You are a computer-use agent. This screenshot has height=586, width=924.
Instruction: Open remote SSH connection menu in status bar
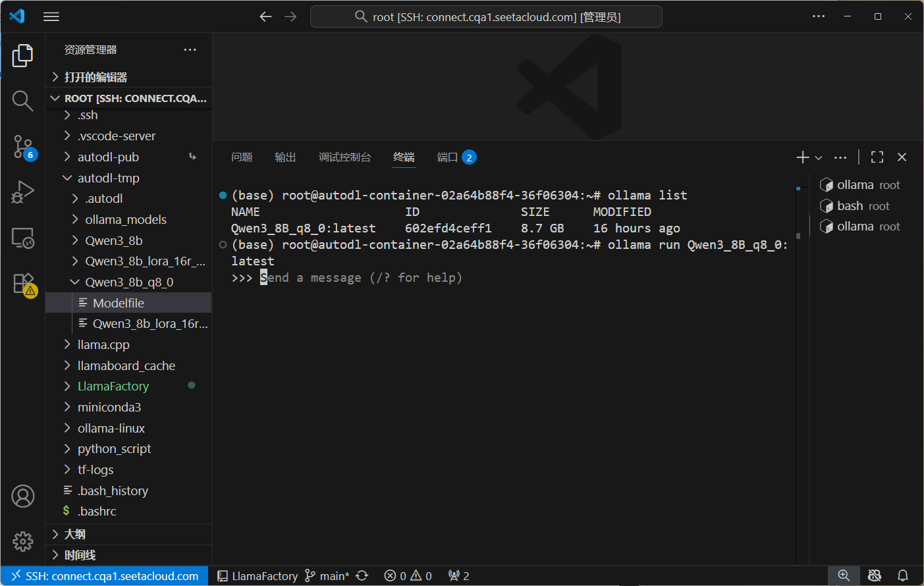pos(105,576)
